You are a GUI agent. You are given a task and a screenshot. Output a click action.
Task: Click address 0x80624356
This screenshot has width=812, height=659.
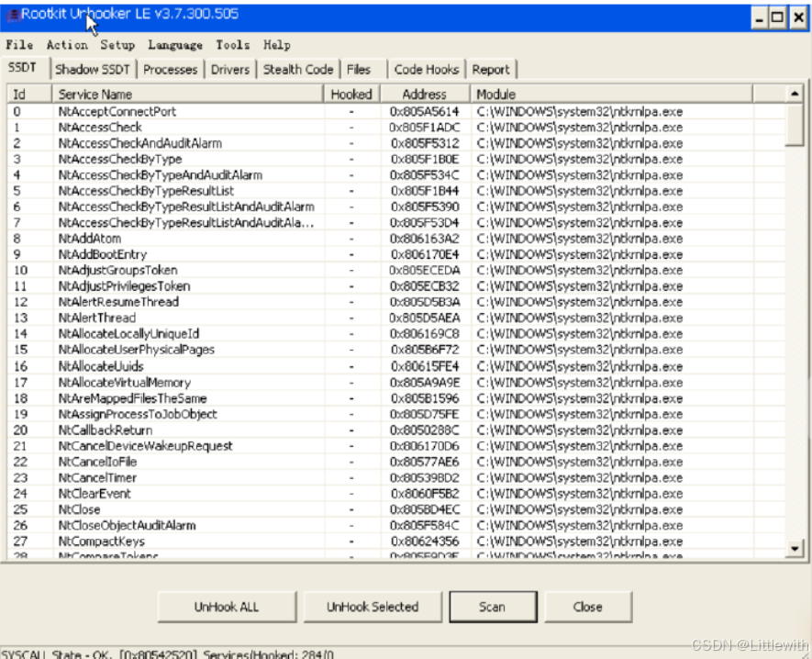pyautogui.click(x=425, y=542)
